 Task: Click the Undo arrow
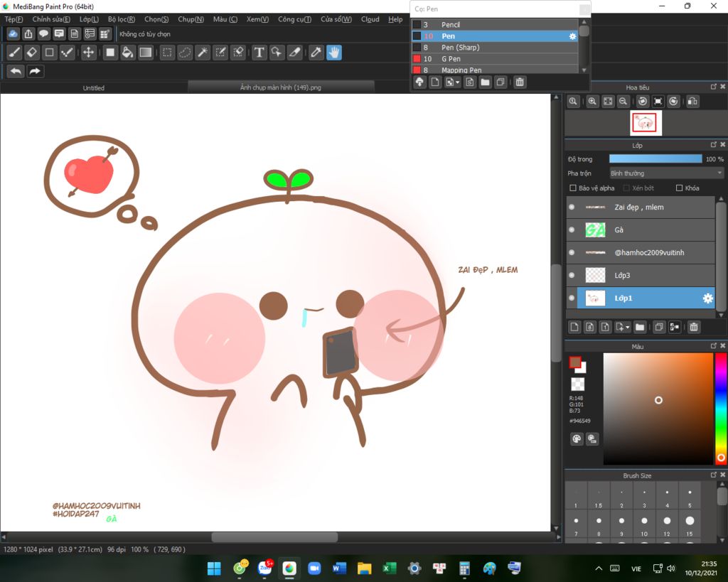(x=16, y=72)
